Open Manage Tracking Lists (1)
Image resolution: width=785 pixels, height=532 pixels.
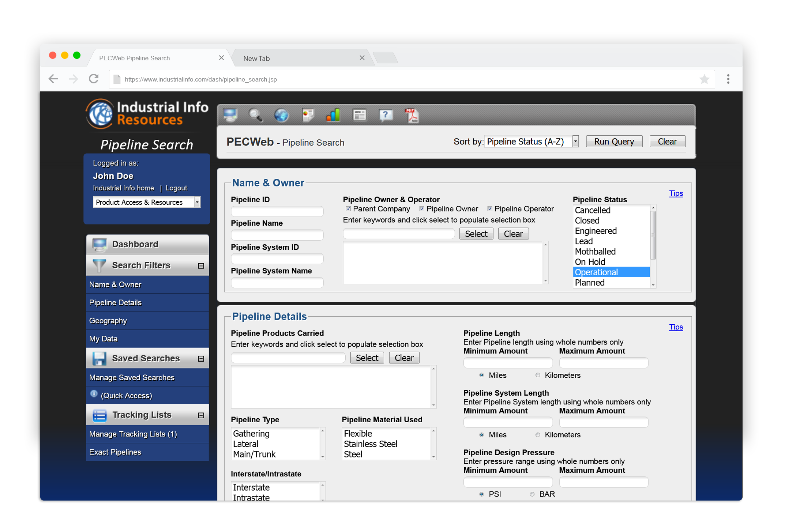pos(147,434)
